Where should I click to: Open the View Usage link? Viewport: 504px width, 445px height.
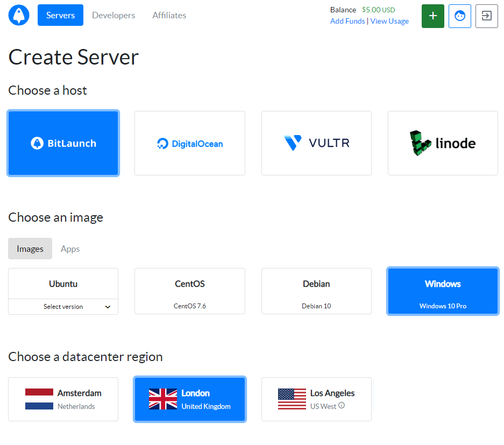point(389,21)
